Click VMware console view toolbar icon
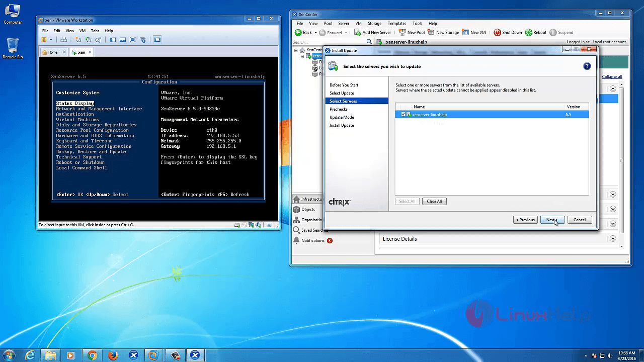The height and width of the screenshot is (362, 644). pos(157,40)
